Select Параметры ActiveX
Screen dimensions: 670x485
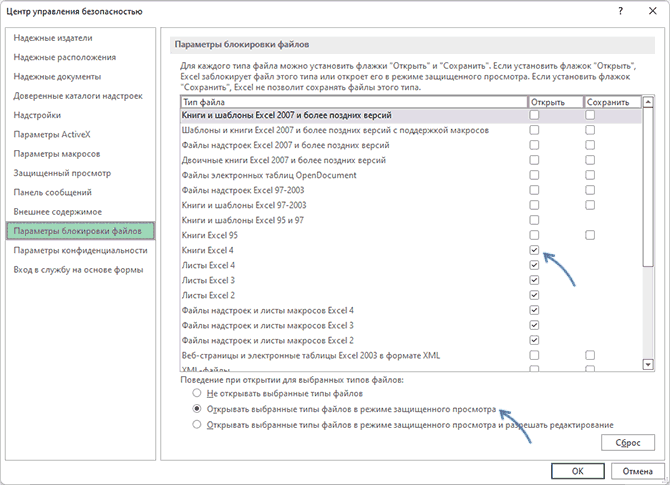tap(52, 135)
